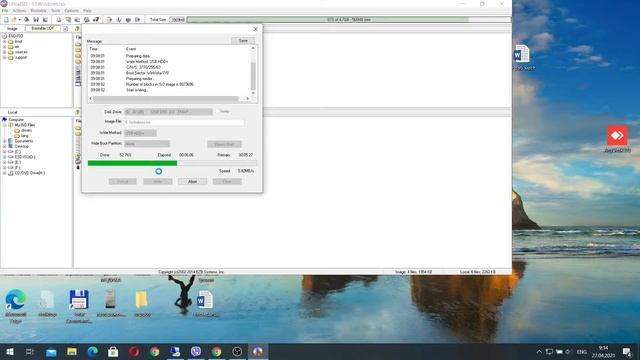This screenshot has width=640, height=360.
Task: Select the efi folder in image tree
Action: coord(17,47)
